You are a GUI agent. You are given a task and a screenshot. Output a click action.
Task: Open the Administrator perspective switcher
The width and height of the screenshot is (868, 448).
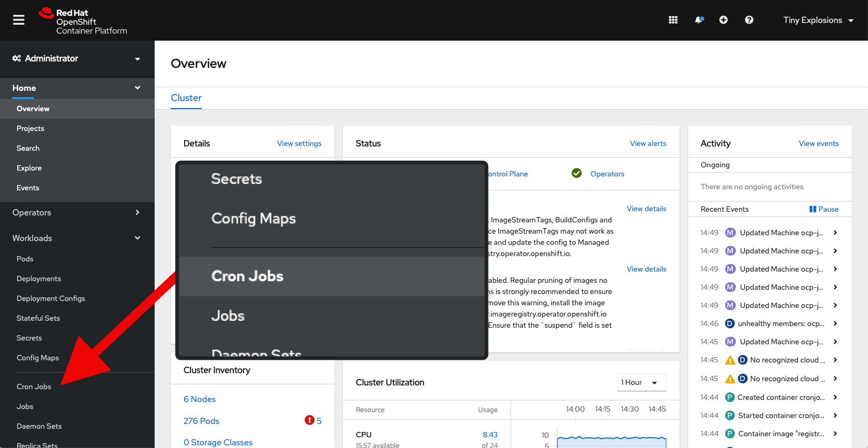[77, 59]
